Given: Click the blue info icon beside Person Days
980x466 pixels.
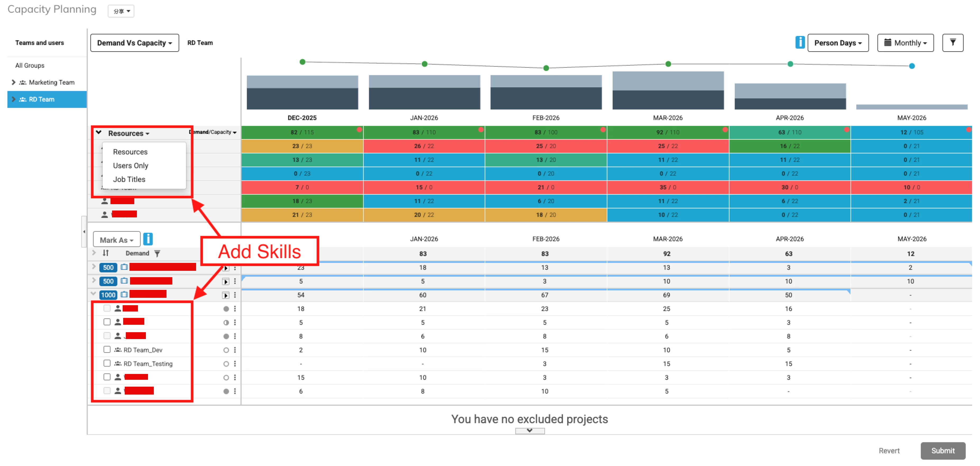Looking at the screenshot, I should pos(800,43).
